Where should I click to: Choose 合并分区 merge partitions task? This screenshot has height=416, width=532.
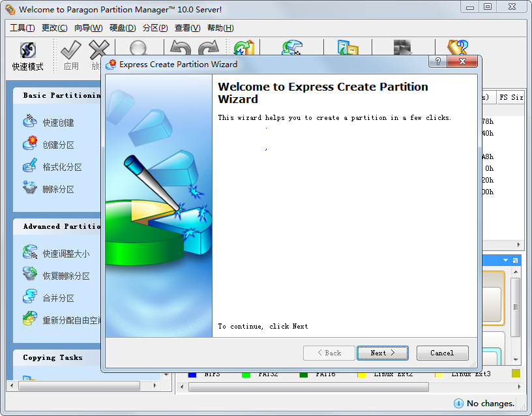pos(58,298)
